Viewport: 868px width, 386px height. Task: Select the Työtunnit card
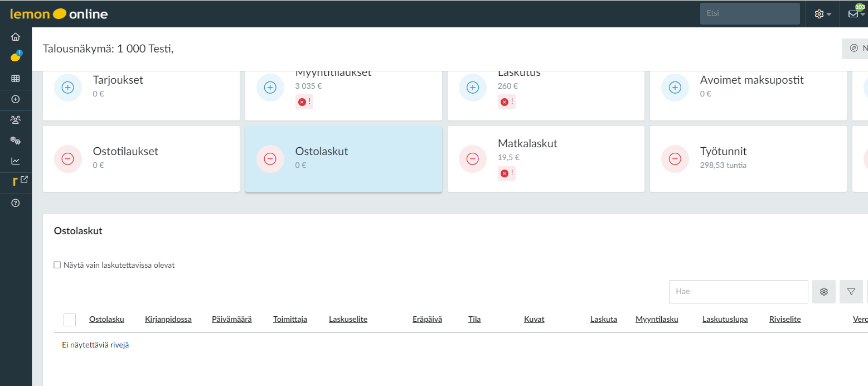[748, 158]
